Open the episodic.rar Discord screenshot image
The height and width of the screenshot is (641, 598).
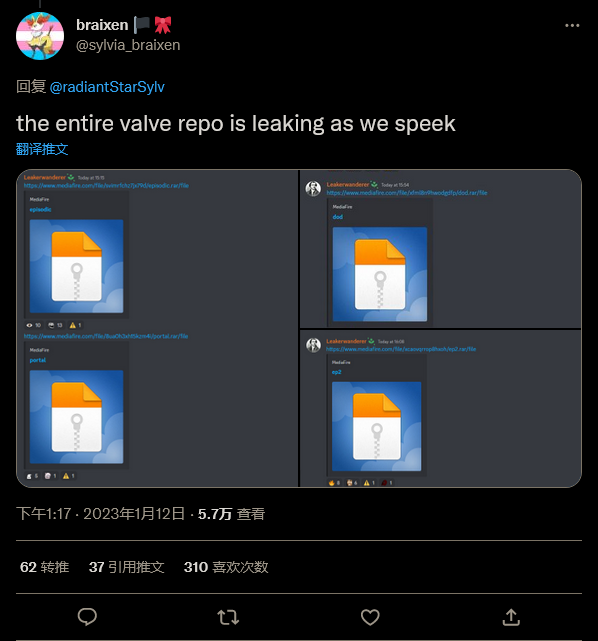click(x=157, y=328)
